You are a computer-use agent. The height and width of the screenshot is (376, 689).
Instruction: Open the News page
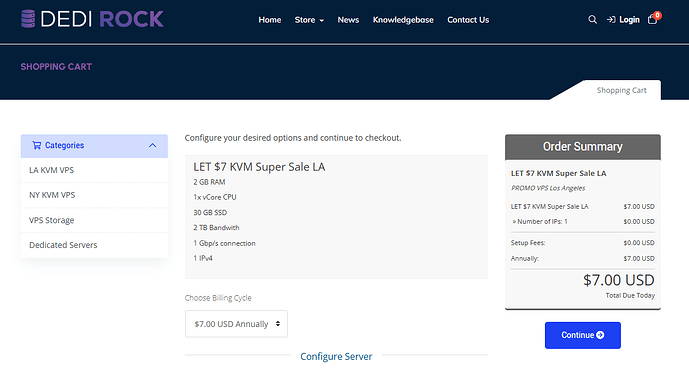click(348, 20)
